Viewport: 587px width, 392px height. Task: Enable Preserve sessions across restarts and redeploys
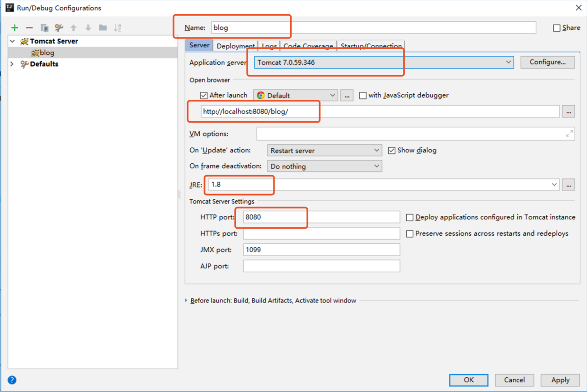[410, 233]
